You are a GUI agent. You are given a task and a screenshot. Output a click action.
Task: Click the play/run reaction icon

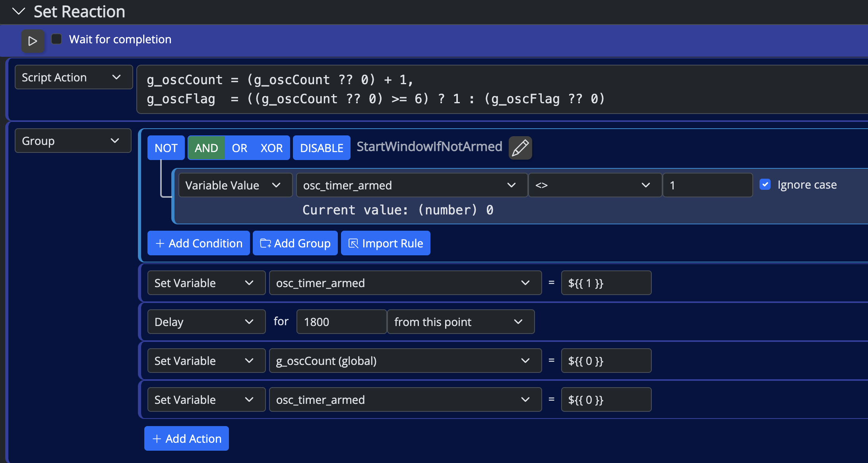[33, 41]
